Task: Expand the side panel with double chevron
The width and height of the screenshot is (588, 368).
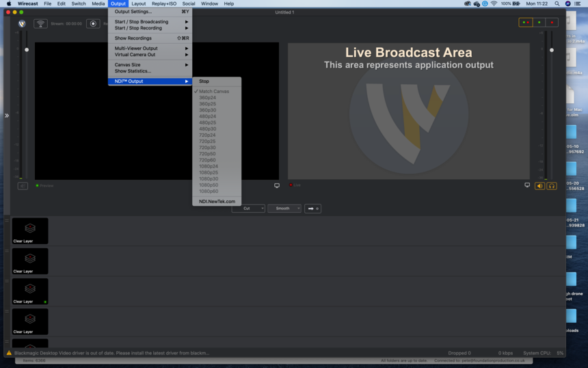Action: 7,116
